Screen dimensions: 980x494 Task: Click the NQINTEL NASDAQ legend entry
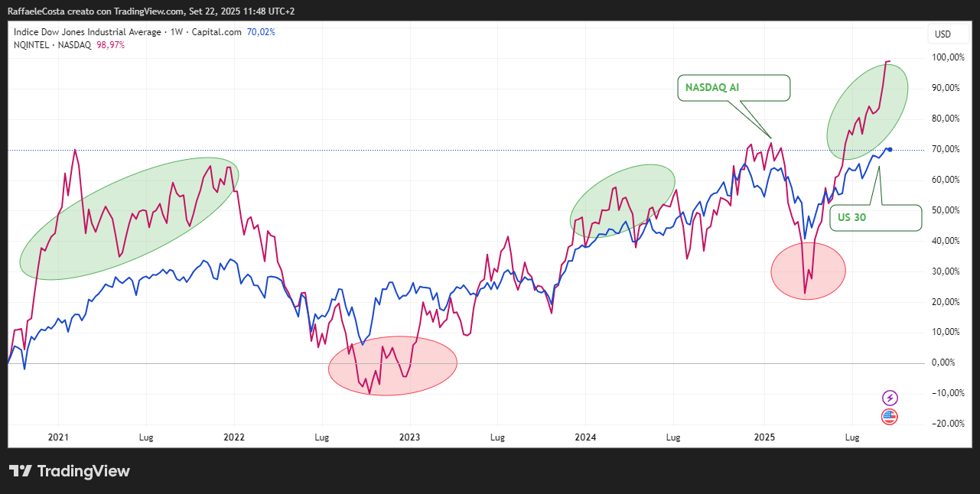(x=52, y=45)
